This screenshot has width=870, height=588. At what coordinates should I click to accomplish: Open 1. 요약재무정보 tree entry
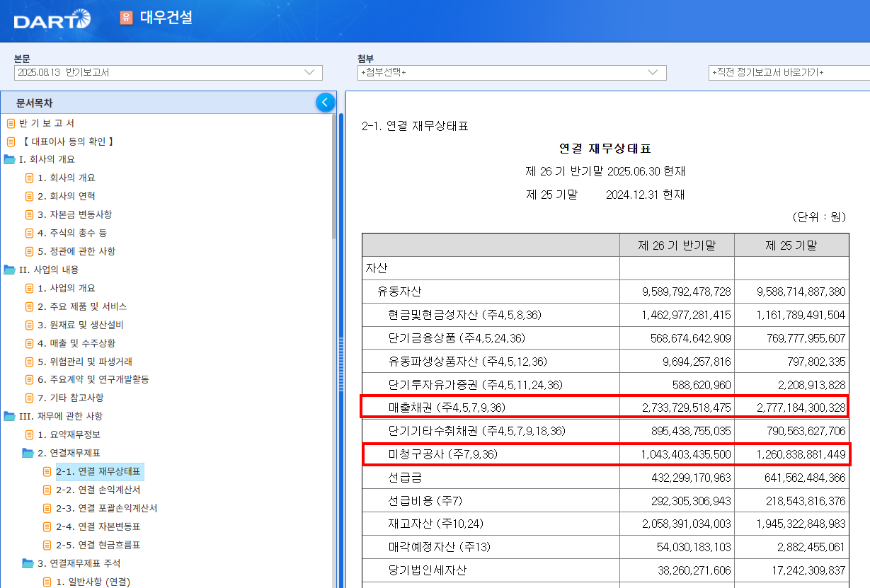click(x=69, y=434)
